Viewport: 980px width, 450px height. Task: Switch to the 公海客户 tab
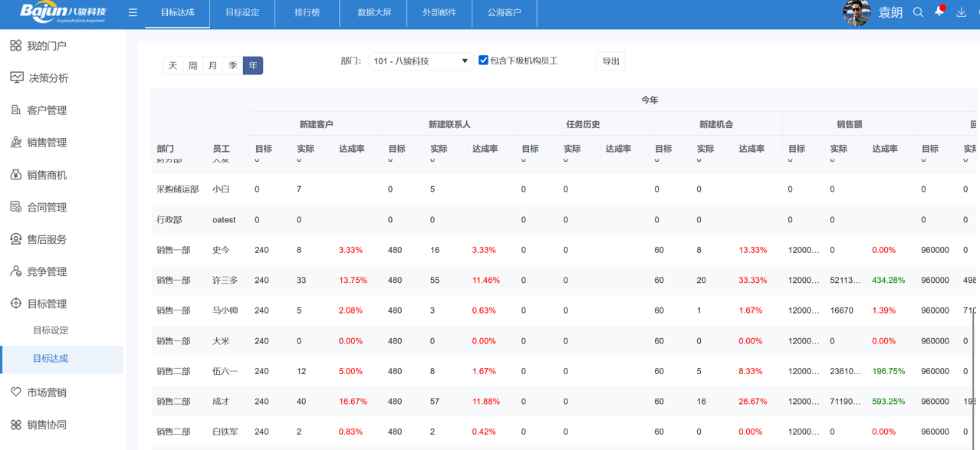tap(505, 13)
